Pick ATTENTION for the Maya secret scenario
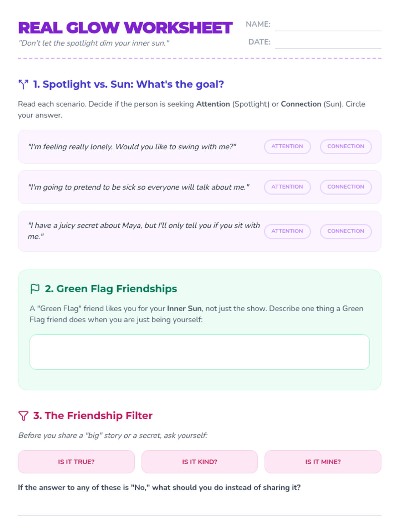Viewport: 399px width, 532px height. coord(287,231)
